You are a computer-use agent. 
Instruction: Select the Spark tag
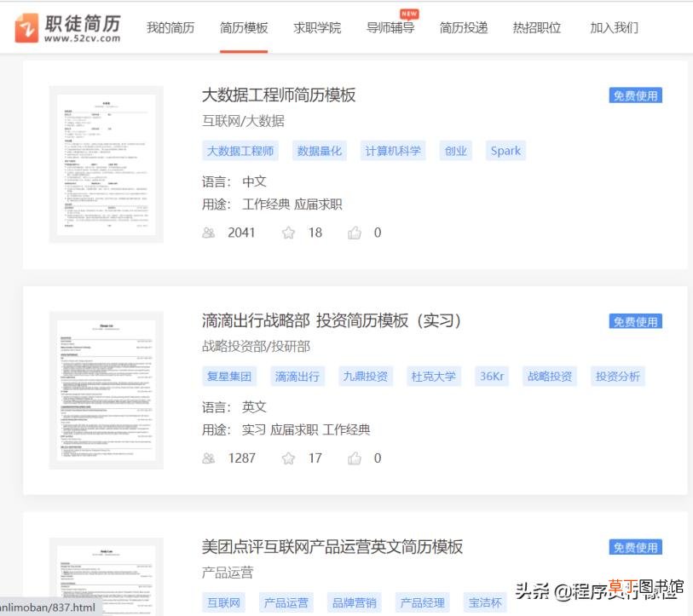[x=505, y=151]
